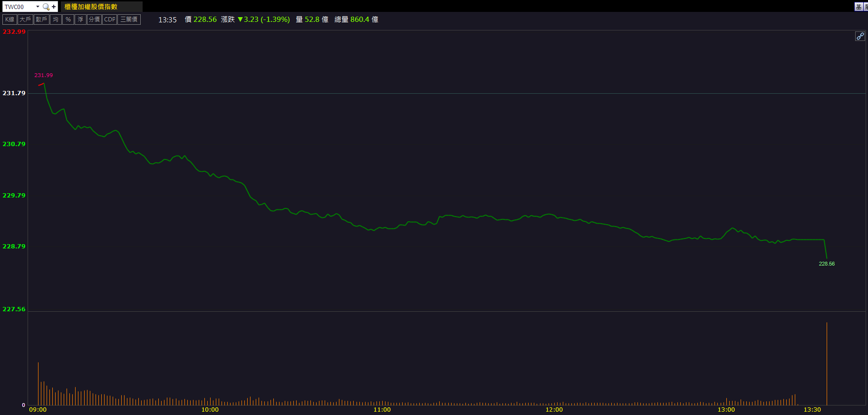Click the 229.79 axis label
Image resolution: width=868 pixels, height=415 pixels.
[14, 196]
